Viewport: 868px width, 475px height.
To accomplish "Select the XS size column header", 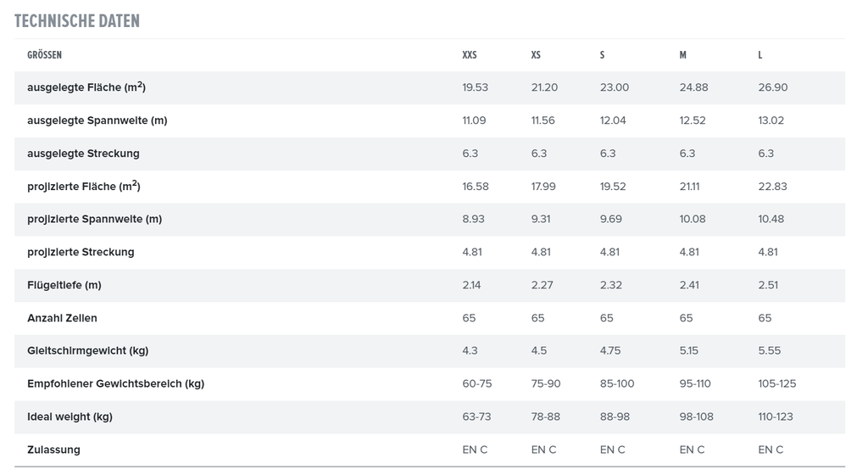I will (536, 55).
